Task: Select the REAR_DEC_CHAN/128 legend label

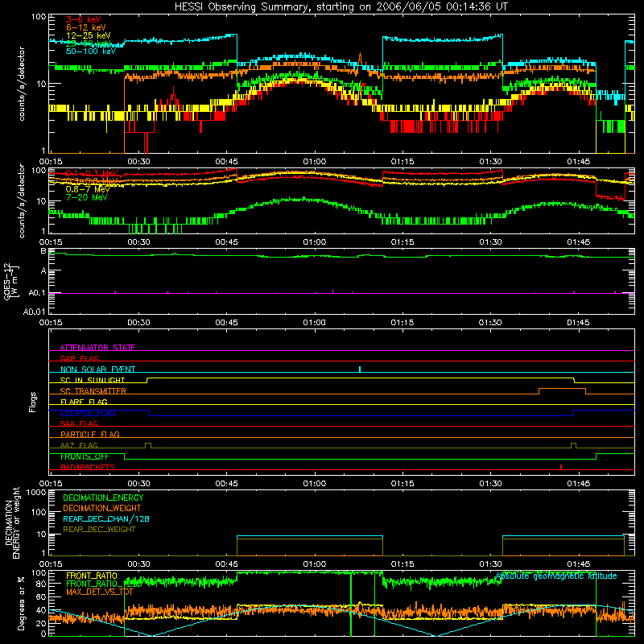Action: (x=106, y=518)
